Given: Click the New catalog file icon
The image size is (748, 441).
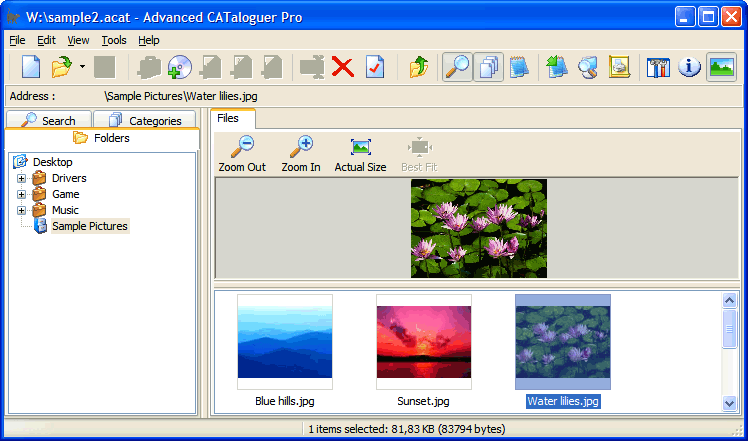Looking at the screenshot, I should 31,67.
